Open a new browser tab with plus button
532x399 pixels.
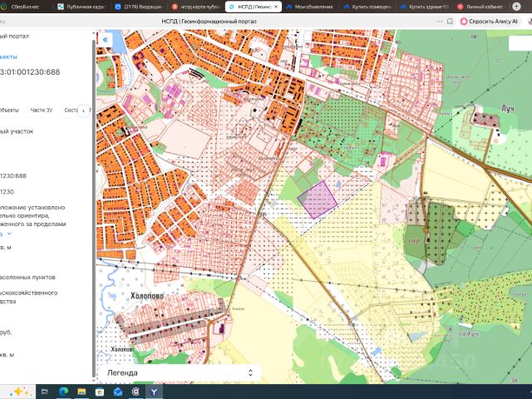point(516,7)
